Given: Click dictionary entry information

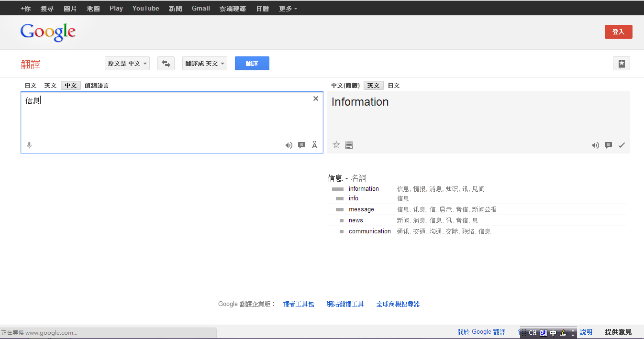Looking at the screenshot, I should [364, 189].
